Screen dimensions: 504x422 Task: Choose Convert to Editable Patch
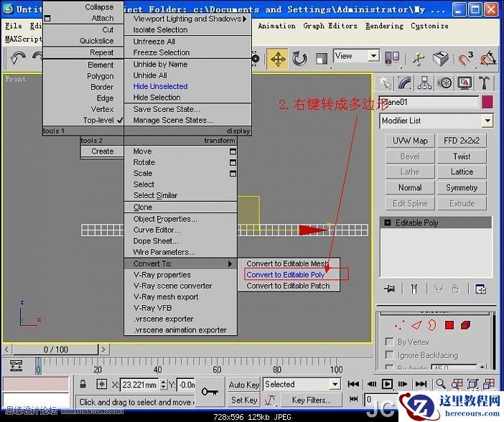(288, 286)
